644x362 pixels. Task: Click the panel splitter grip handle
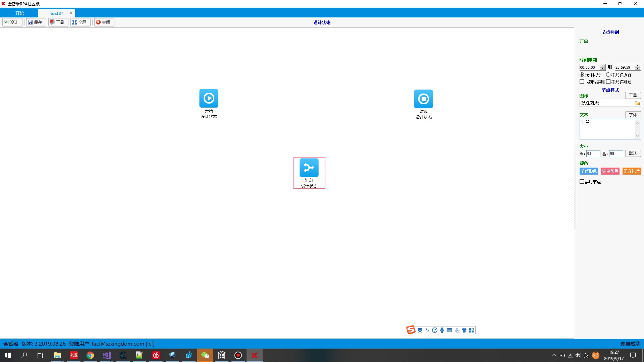(575, 184)
